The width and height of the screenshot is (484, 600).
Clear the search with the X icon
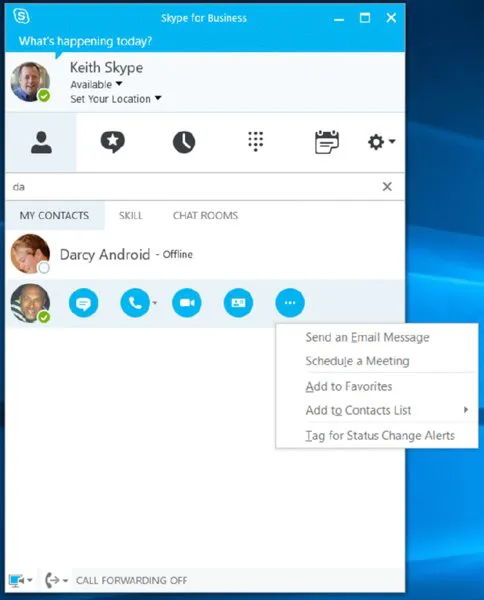[387, 187]
